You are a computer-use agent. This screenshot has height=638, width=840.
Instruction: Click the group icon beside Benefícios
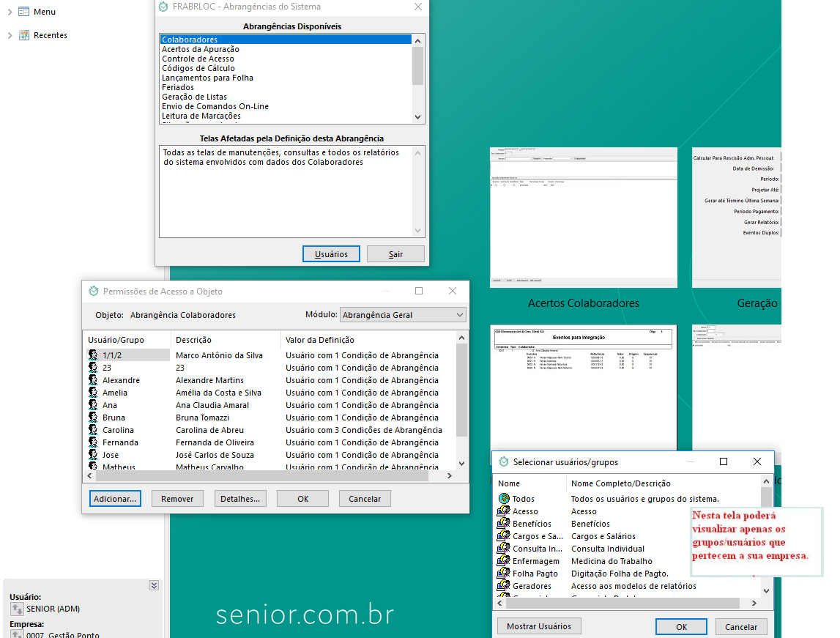pyautogui.click(x=503, y=524)
